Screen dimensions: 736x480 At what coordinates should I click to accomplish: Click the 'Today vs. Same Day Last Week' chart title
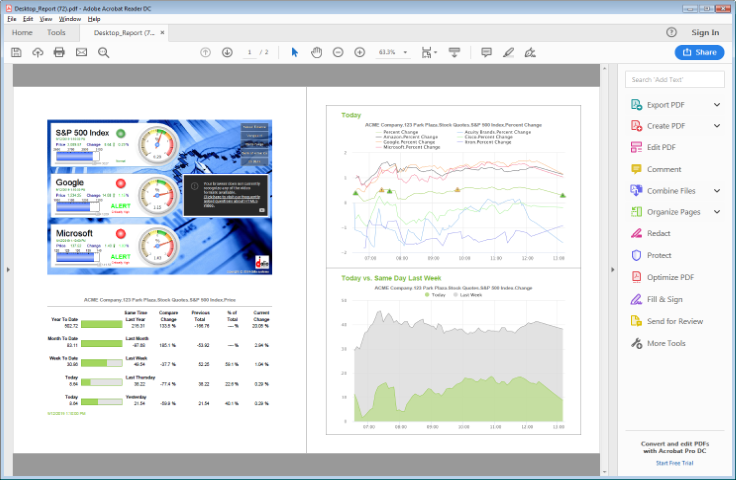(x=391, y=278)
